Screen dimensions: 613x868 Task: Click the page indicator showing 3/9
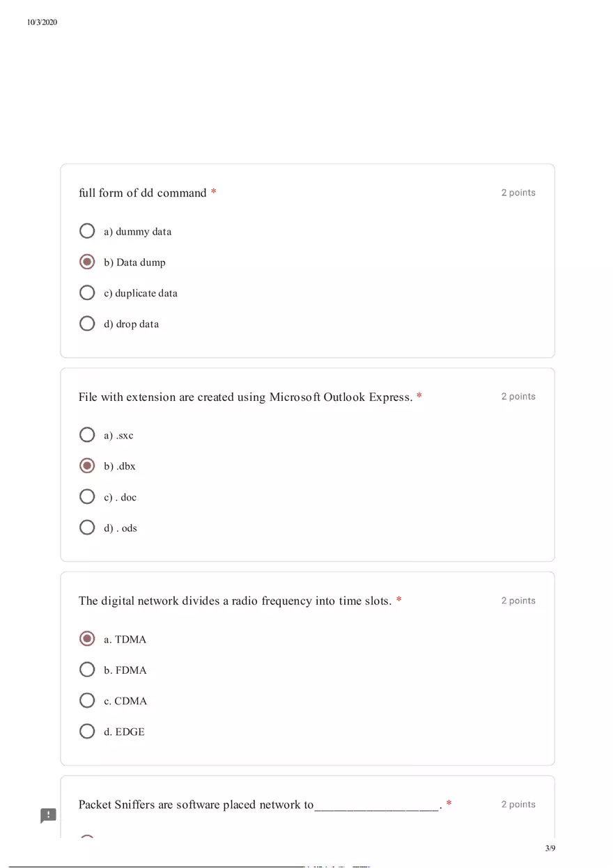pos(550,848)
